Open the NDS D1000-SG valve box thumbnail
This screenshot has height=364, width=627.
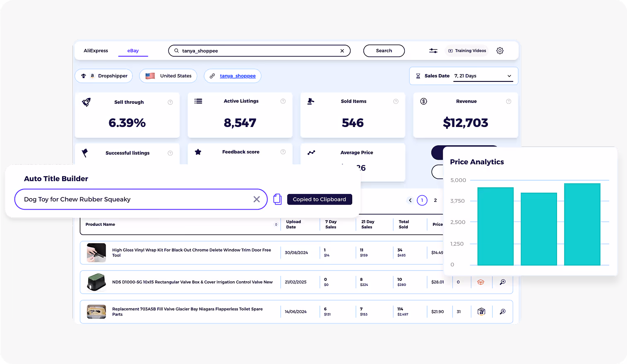tap(96, 282)
